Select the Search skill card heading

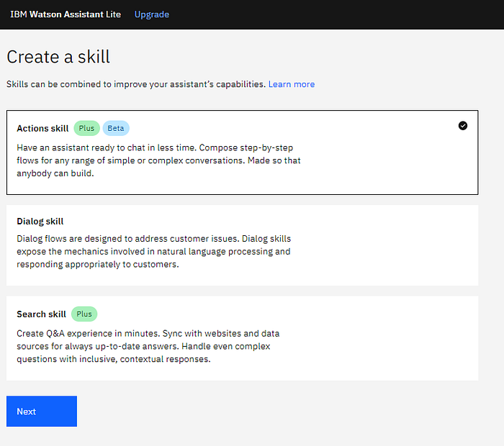pyautogui.click(x=41, y=314)
